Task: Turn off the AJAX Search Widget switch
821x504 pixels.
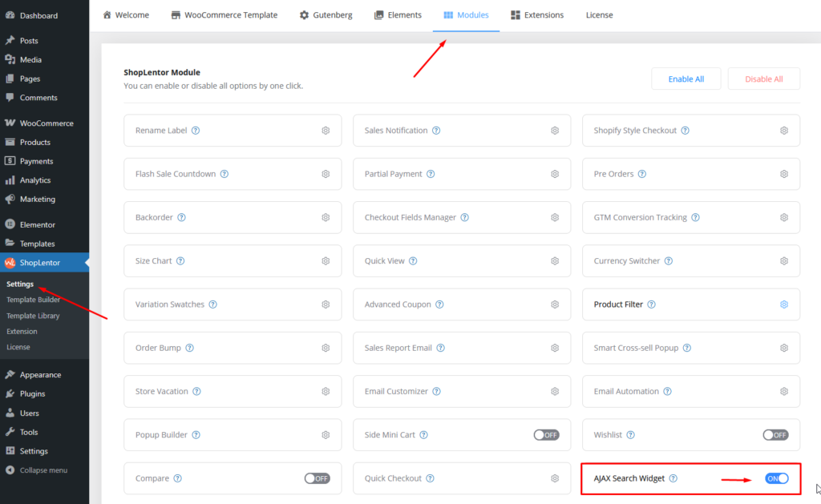Action: tap(776, 478)
